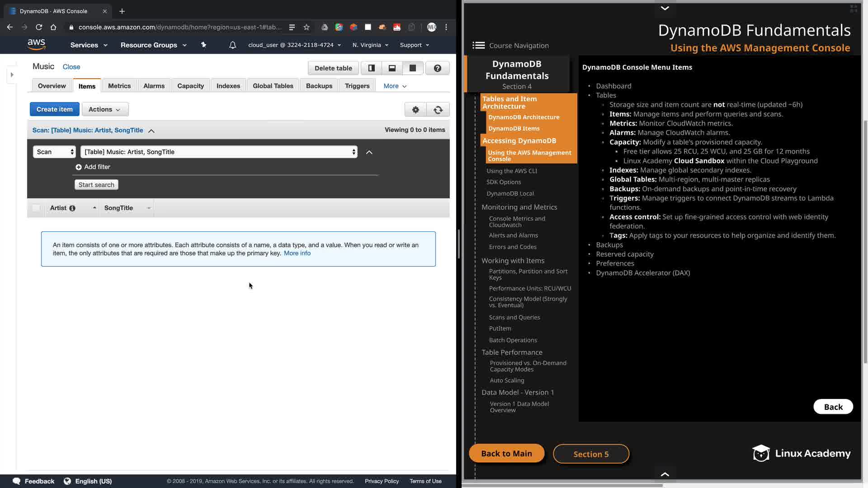868x488 pixels.
Task: Switch to full screen panel layout
Action: click(413, 68)
